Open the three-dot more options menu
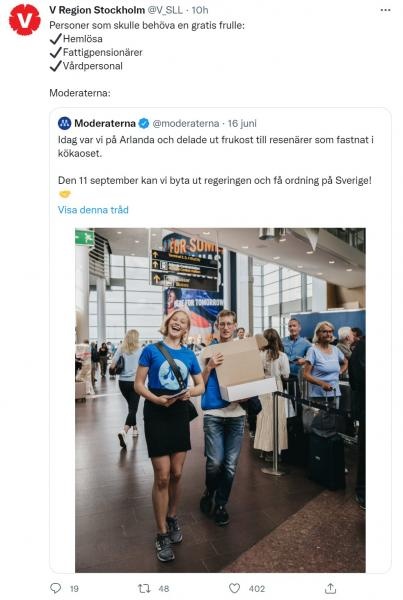Viewport: 403px width, 600px height. click(385, 10)
